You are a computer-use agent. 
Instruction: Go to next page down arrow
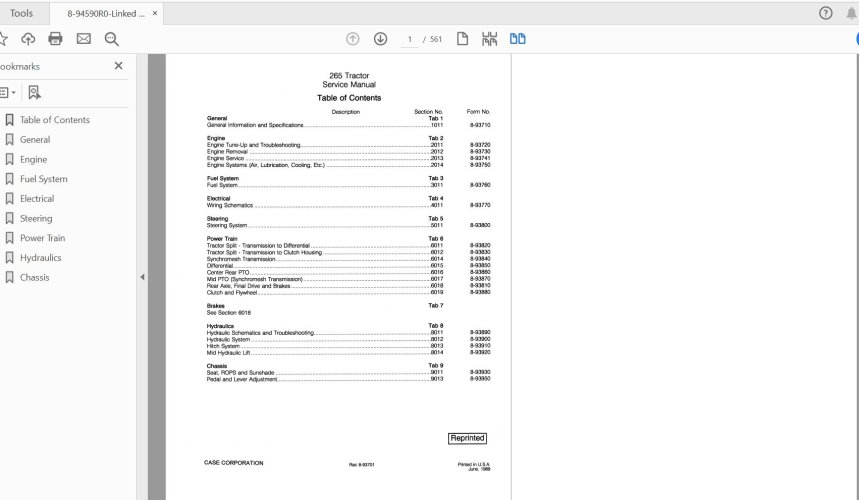pos(381,39)
